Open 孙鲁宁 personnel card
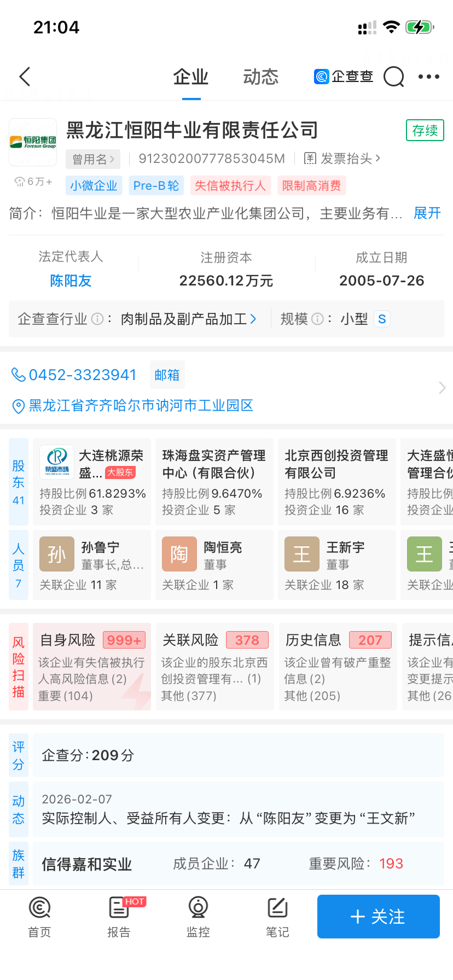Viewport: 453px width, 980px height. click(92, 565)
